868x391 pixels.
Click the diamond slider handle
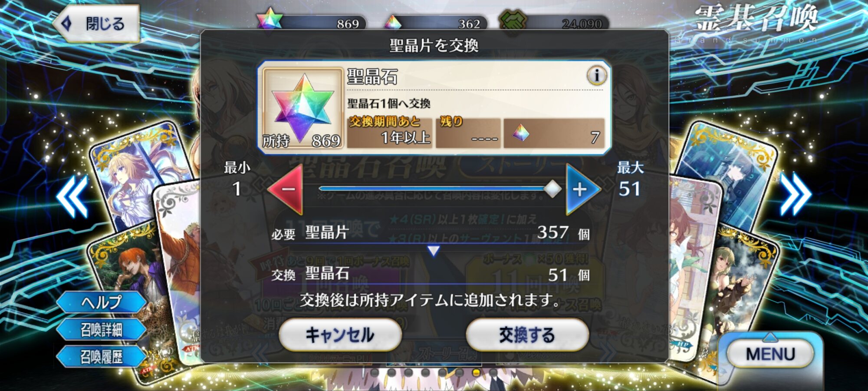pyautogui.click(x=552, y=189)
